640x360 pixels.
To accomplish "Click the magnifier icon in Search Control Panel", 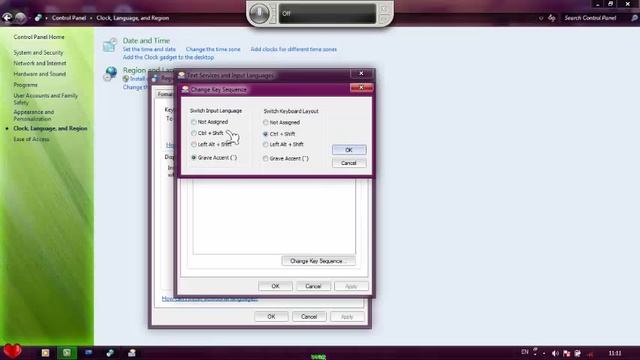I will [634, 18].
